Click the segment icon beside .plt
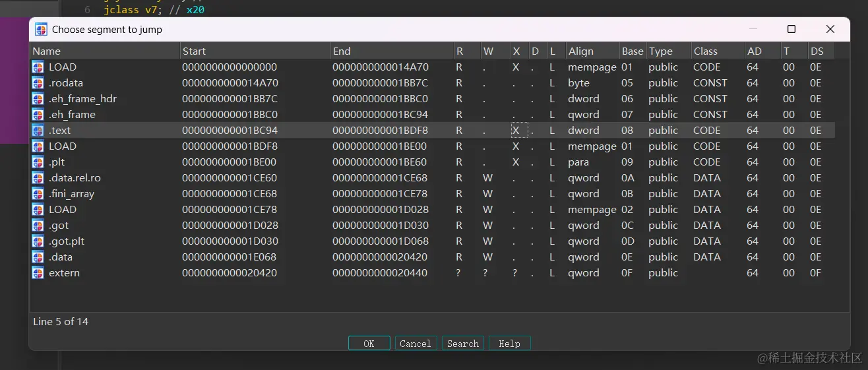 [38, 162]
